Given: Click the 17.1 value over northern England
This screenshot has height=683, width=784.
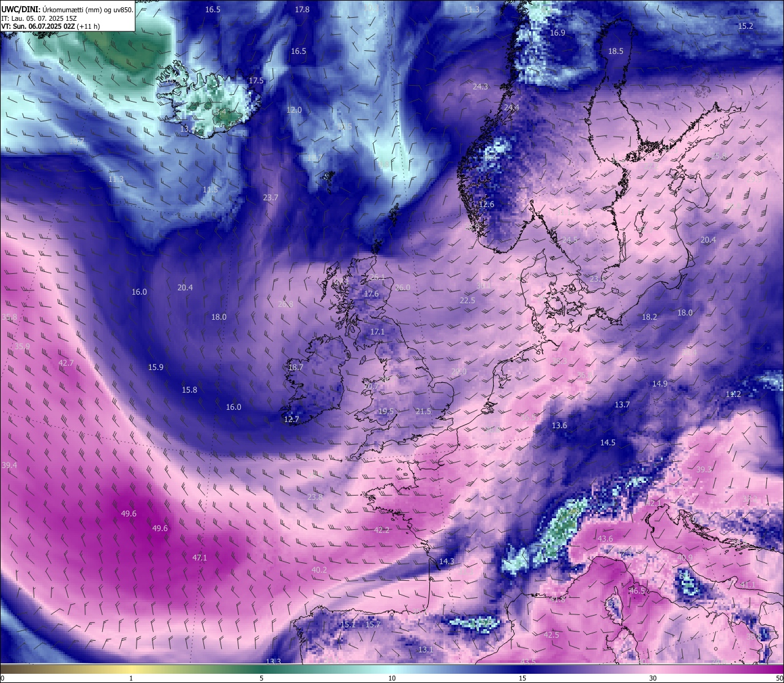Looking at the screenshot, I should pyautogui.click(x=377, y=332).
